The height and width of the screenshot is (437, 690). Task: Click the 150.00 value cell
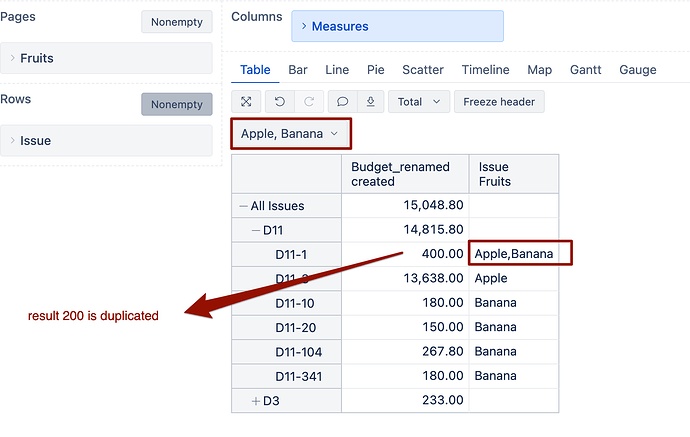tap(405, 327)
